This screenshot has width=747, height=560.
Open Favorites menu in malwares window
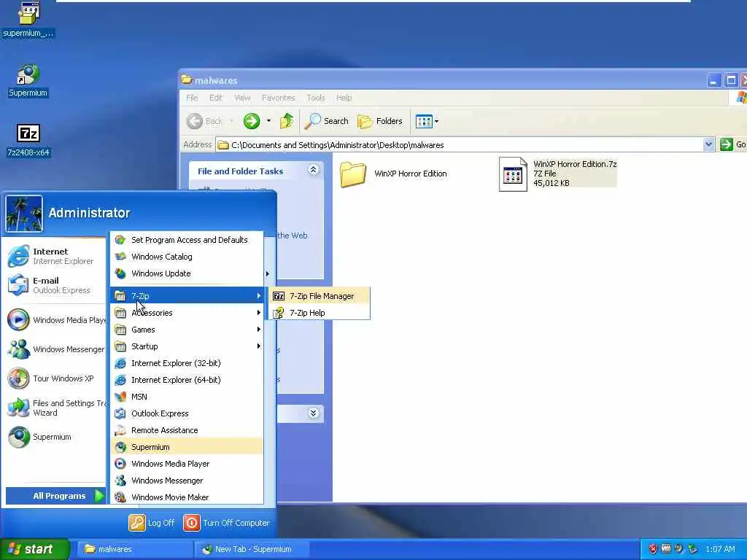click(x=278, y=98)
